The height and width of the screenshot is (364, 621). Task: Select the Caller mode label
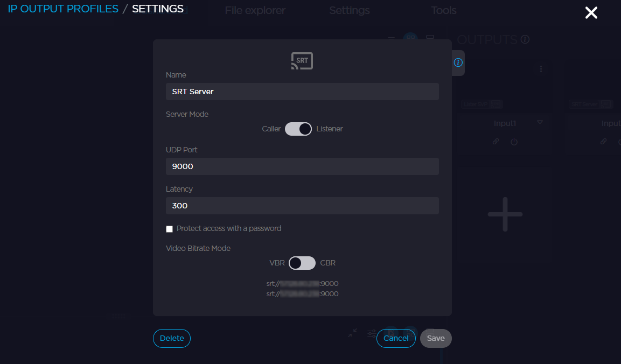tap(271, 129)
